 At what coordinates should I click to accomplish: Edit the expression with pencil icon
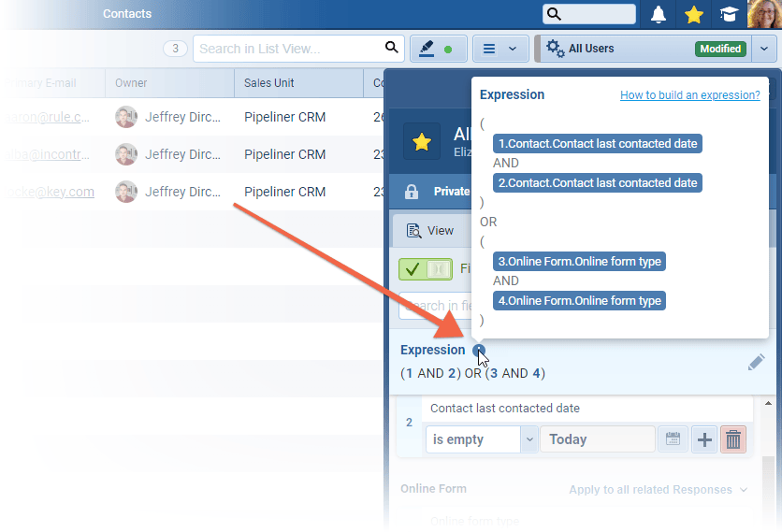coord(756,362)
